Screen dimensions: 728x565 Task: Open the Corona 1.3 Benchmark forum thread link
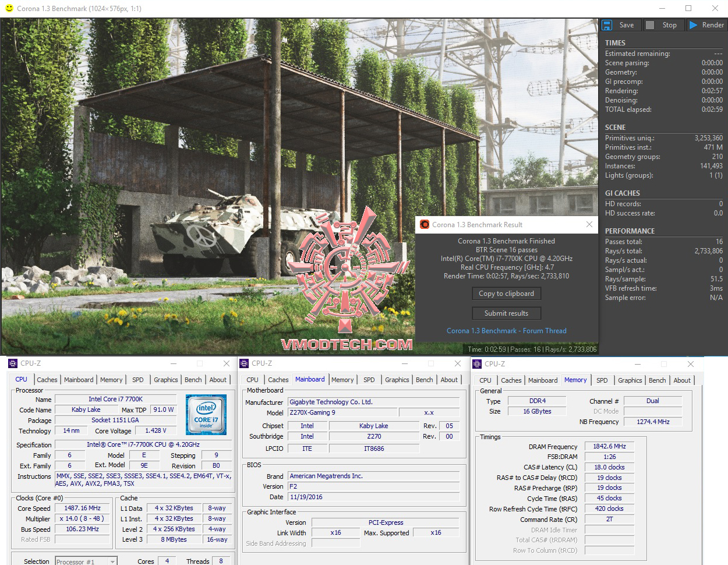(x=506, y=330)
